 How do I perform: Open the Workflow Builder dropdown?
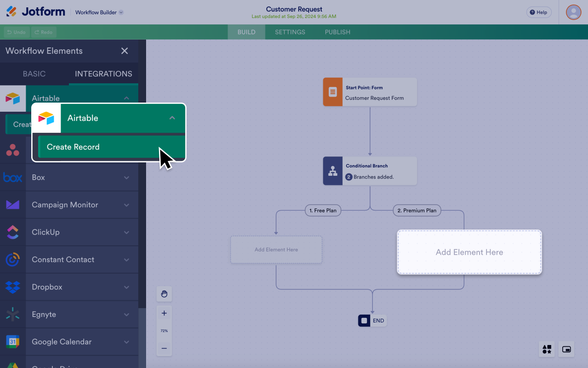pos(99,12)
